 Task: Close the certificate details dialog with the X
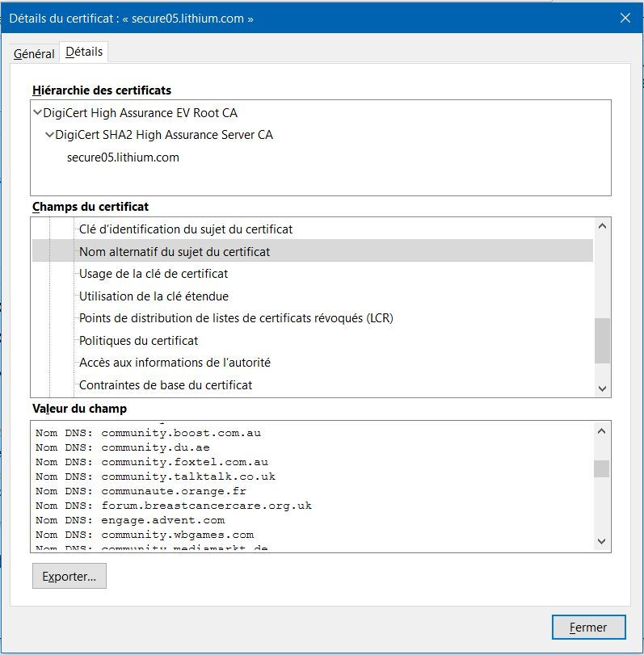625,18
